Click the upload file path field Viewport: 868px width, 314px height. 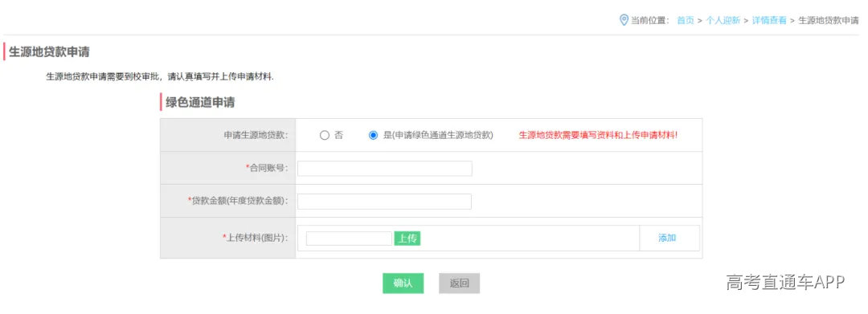coord(349,239)
